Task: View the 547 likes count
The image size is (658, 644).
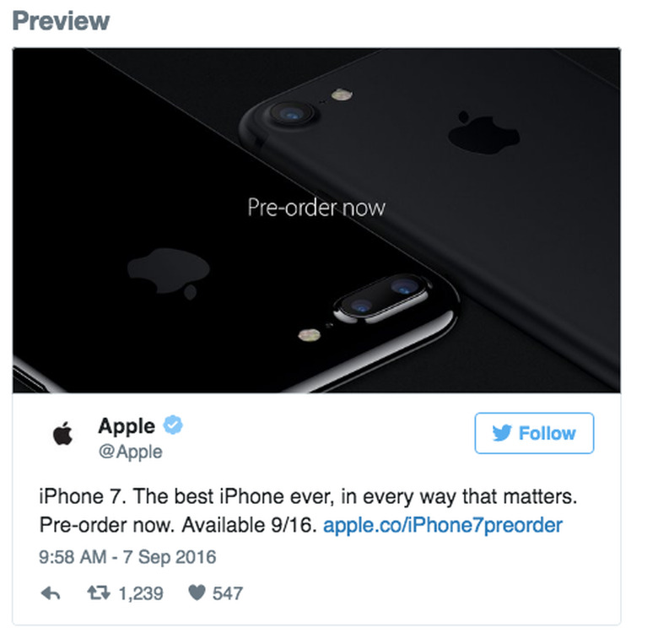Action: [228, 593]
